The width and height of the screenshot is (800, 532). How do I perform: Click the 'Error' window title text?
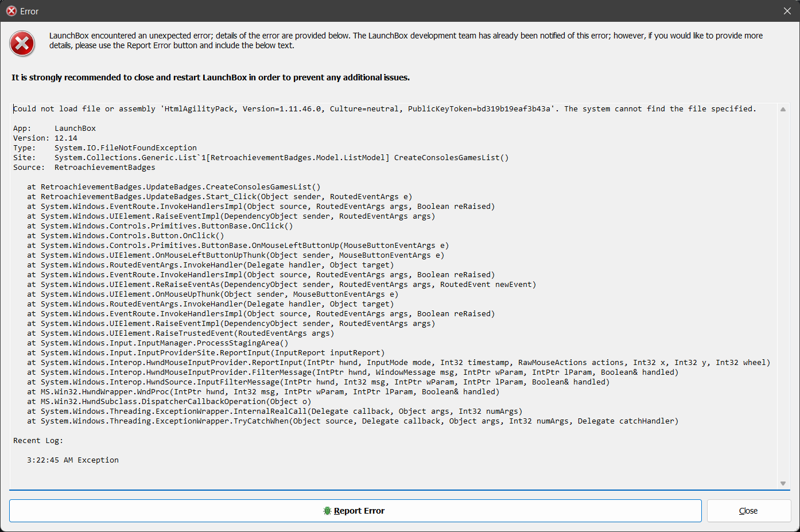pyautogui.click(x=29, y=11)
